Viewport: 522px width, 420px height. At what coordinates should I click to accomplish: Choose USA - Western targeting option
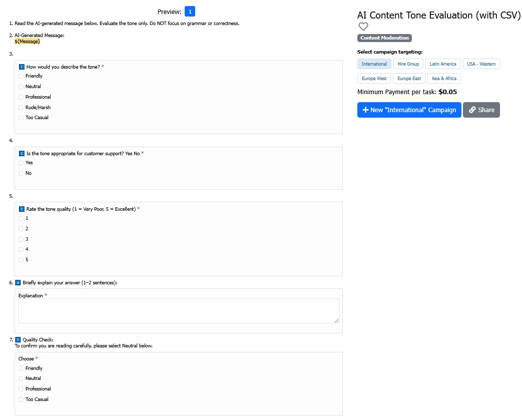click(x=481, y=64)
